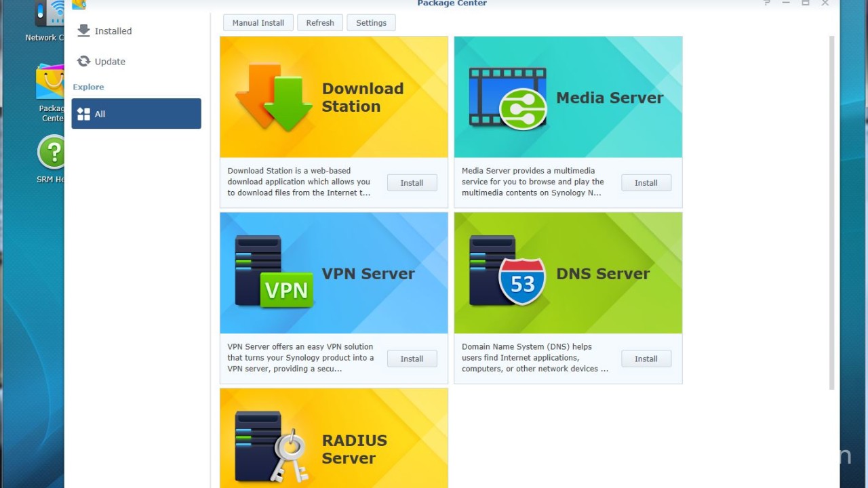Click the DNS Server banner title
Viewport: 868px width, 488px height.
click(603, 274)
